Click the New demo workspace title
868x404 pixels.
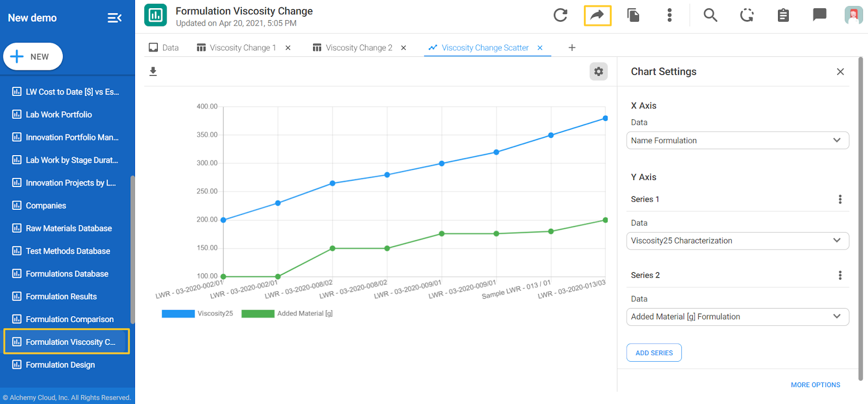[x=32, y=18]
